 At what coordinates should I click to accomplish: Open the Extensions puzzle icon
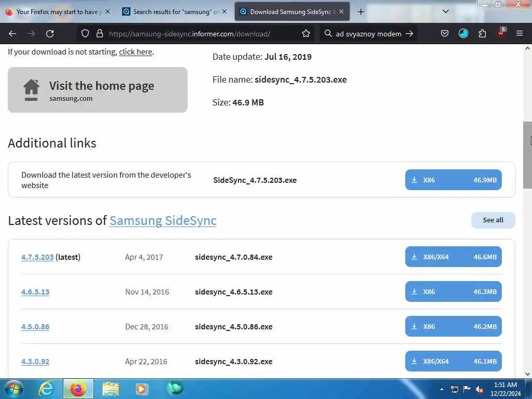point(482,34)
